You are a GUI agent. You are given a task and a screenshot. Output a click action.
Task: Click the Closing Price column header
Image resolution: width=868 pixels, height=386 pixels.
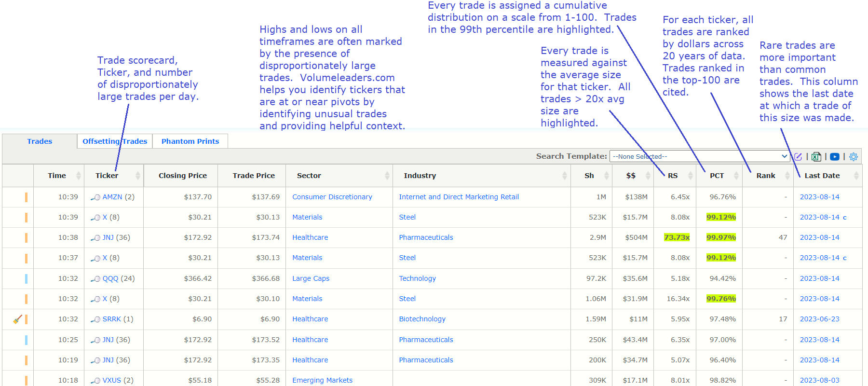click(x=183, y=176)
